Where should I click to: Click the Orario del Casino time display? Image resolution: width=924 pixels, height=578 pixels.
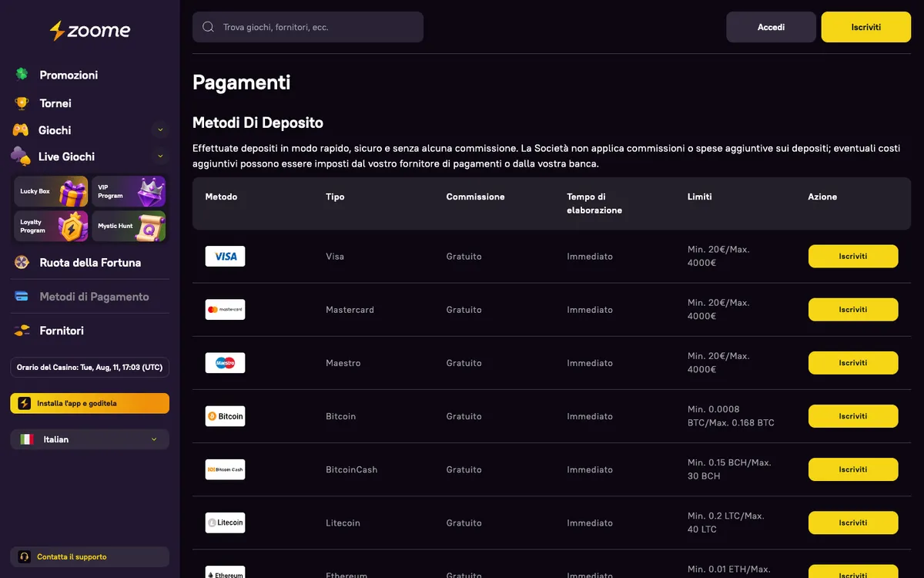pyautogui.click(x=89, y=368)
